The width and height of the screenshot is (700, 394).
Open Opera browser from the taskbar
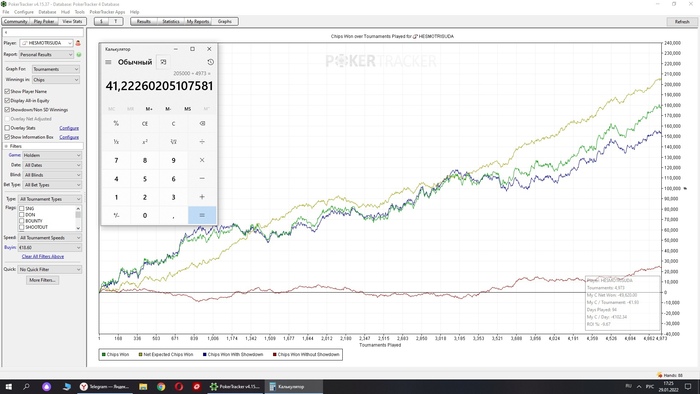pyautogui.click(x=179, y=386)
